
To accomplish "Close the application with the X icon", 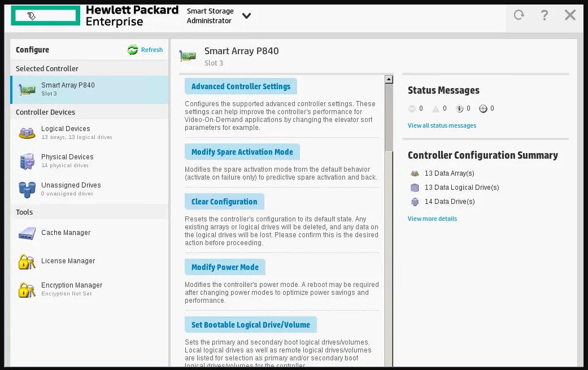I will (x=570, y=15).
